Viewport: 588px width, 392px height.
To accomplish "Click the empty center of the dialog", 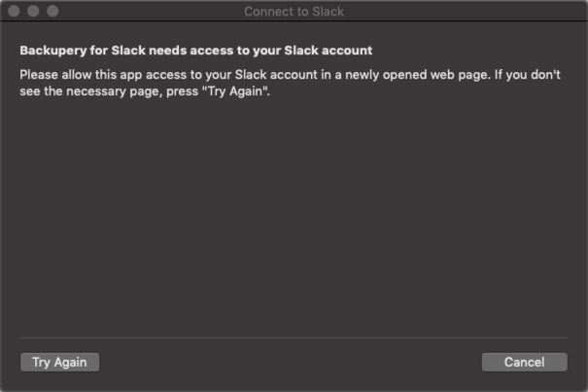I will tap(294, 214).
